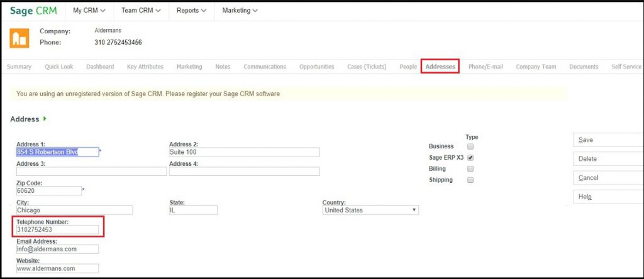This screenshot has width=644, height=279.
Task: Select the Key Attributes tab
Action: pyautogui.click(x=145, y=67)
